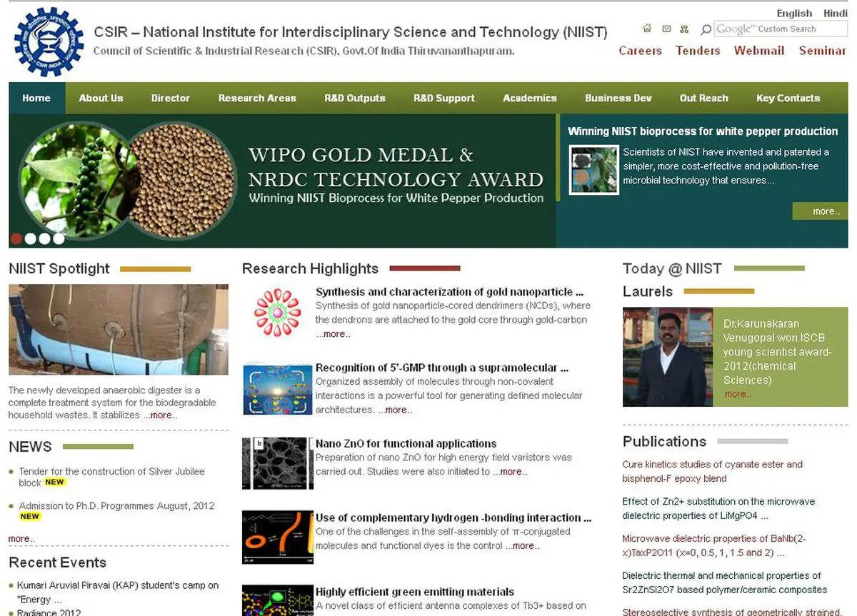Open 'Winning NIIST bioprocess for white pepper production' heading
The image size is (857, 616).
(703, 131)
